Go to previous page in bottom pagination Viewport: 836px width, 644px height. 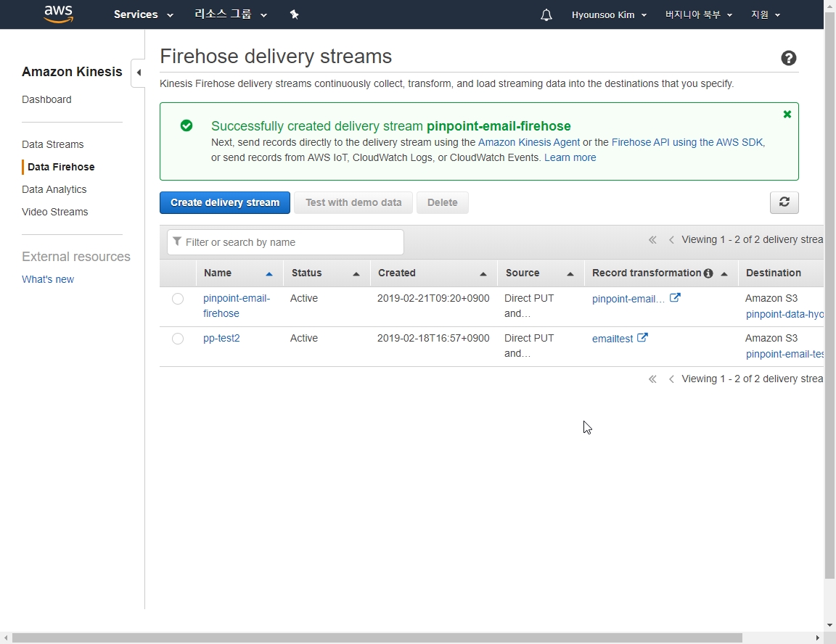click(671, 379)
